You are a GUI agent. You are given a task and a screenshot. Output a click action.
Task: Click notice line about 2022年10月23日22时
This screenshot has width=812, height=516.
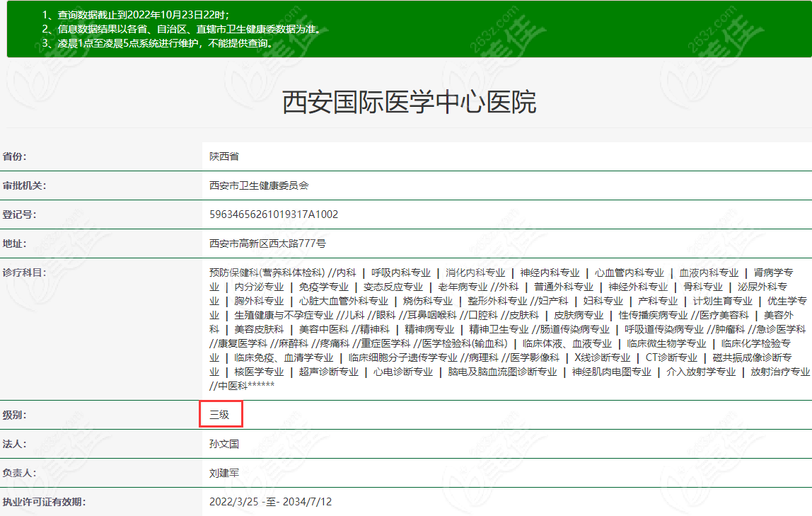pos(136,15)
